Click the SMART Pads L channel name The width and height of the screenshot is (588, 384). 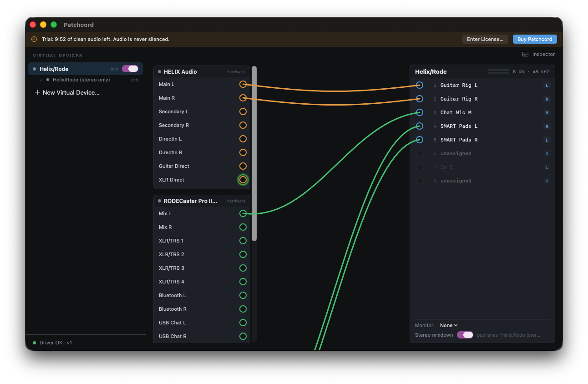459,126
